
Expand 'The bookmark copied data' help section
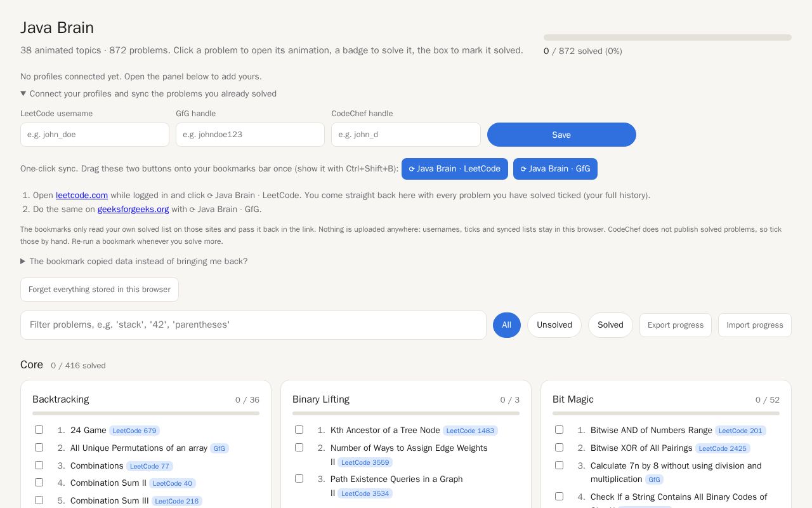coord(134,261)
